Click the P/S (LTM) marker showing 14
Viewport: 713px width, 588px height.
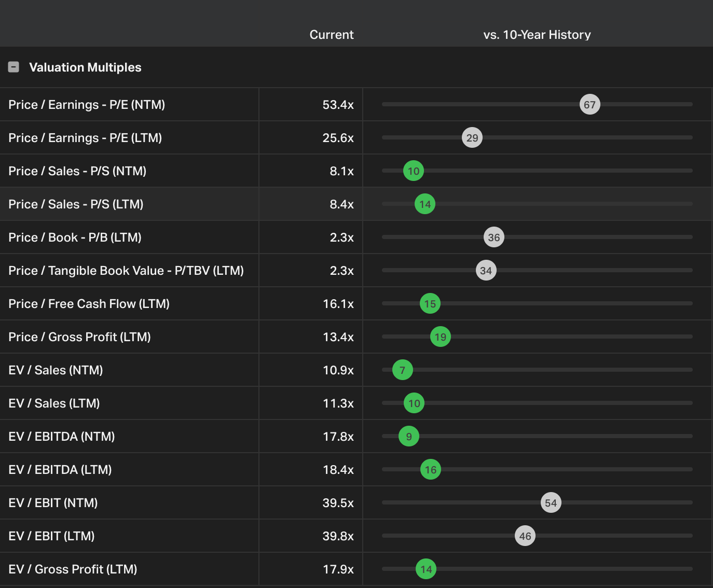[x=425, y=204]
